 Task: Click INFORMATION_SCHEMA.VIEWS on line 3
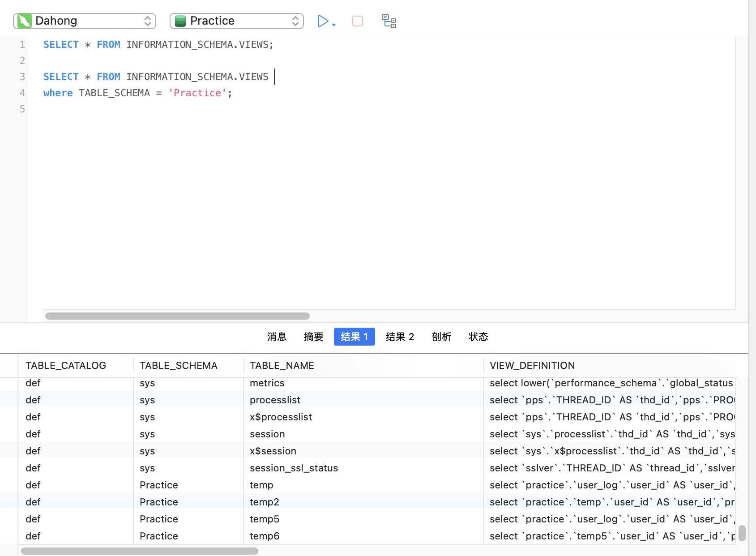(x=197, y=77)
